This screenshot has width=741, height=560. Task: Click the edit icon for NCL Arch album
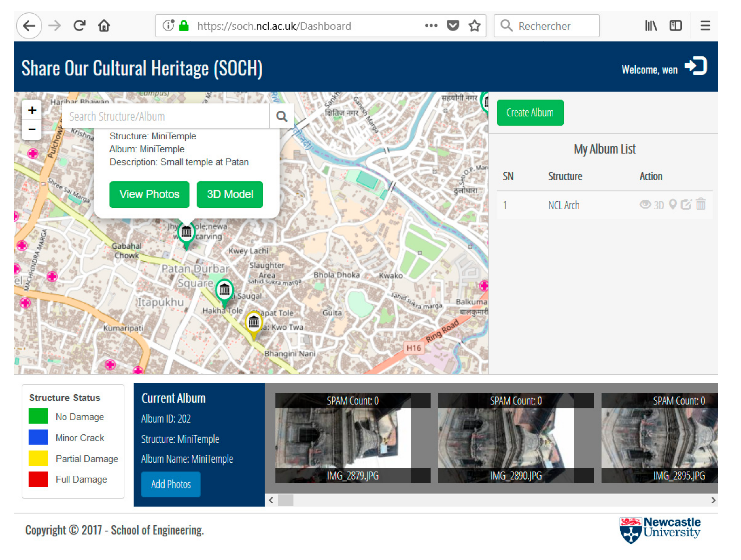click(x=686, y=205)
